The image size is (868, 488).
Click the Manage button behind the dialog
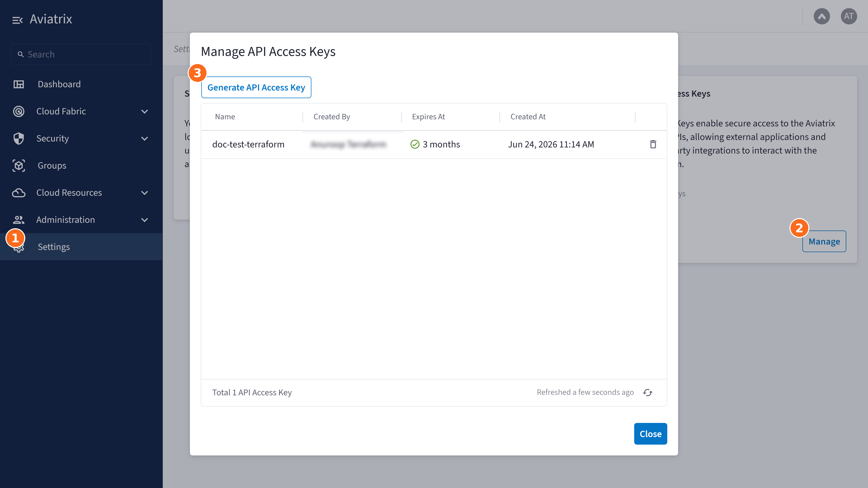tap(824, 241)
